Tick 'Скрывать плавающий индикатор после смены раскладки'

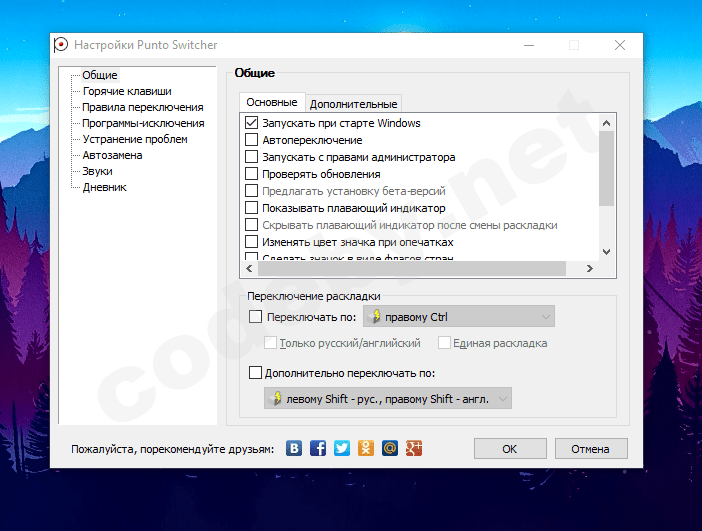252,225
